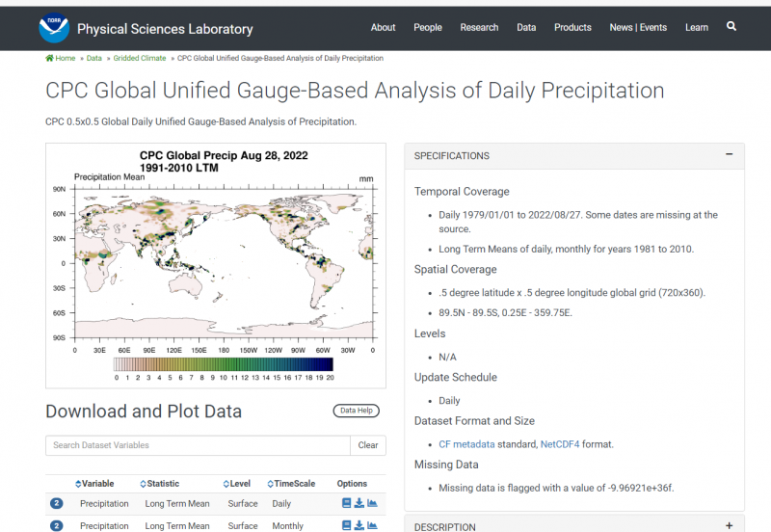Click the download icon for Monthly row
Image resolution: width=771 pixels, height=532 pixels.
pyautogui.click(x=359, y=525)
